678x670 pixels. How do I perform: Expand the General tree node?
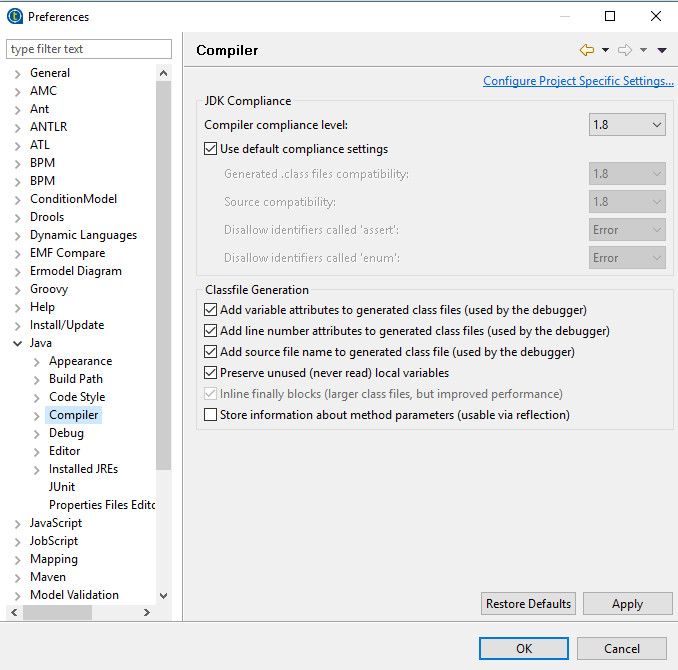(x=17, y=74)
